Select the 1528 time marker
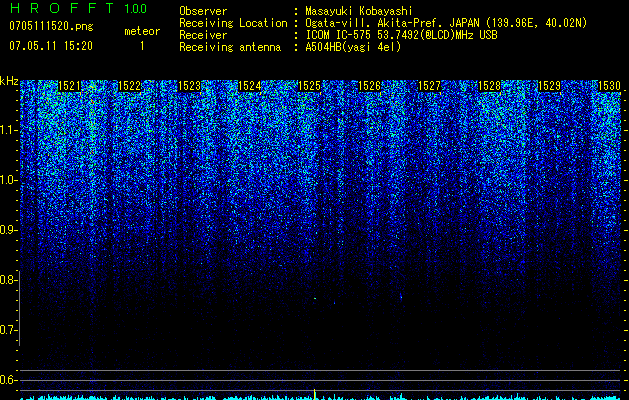629x400 pixels. pos(489,86)
